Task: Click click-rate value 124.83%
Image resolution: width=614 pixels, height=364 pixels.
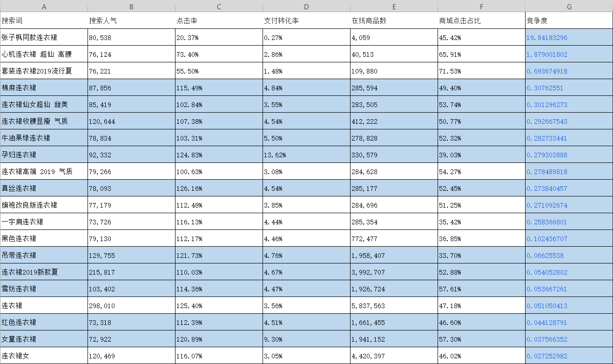Action: [x=219, y=155]
